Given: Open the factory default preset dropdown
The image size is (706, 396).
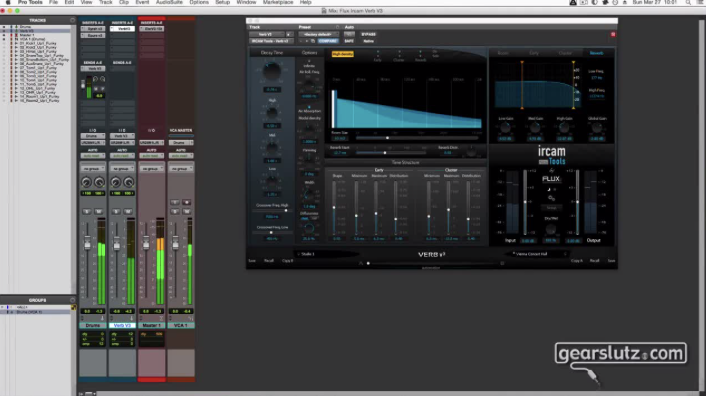Looking at the screenshot, I should pyautogui.click(x=318, y=34).
